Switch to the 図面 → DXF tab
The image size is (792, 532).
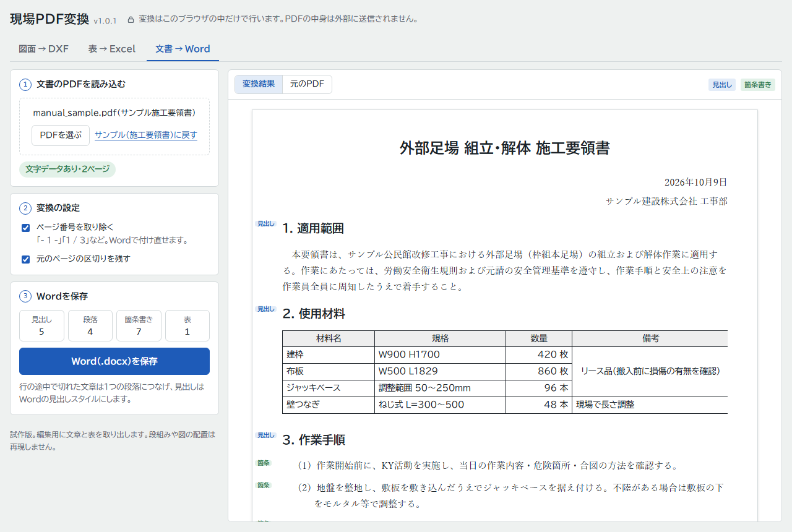[43, 49]
